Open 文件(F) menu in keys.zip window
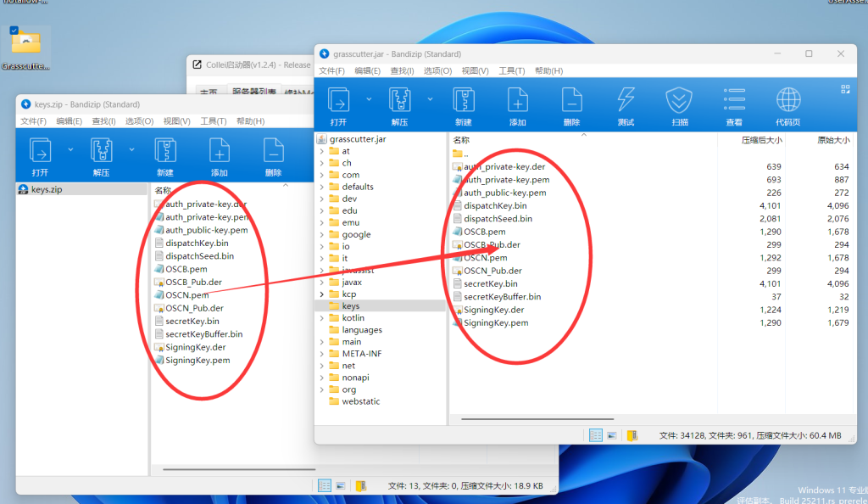Viewport: 868px width, 504px height. tap(33, 121)
